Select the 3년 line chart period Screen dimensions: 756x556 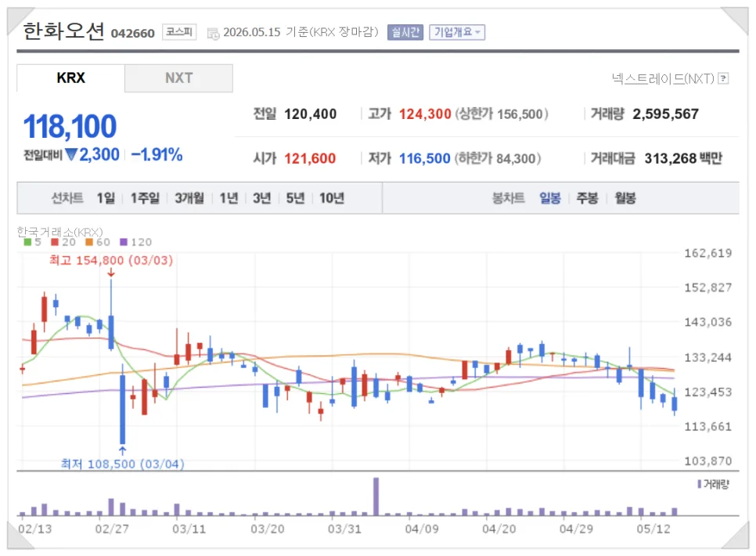pos(262,198)
